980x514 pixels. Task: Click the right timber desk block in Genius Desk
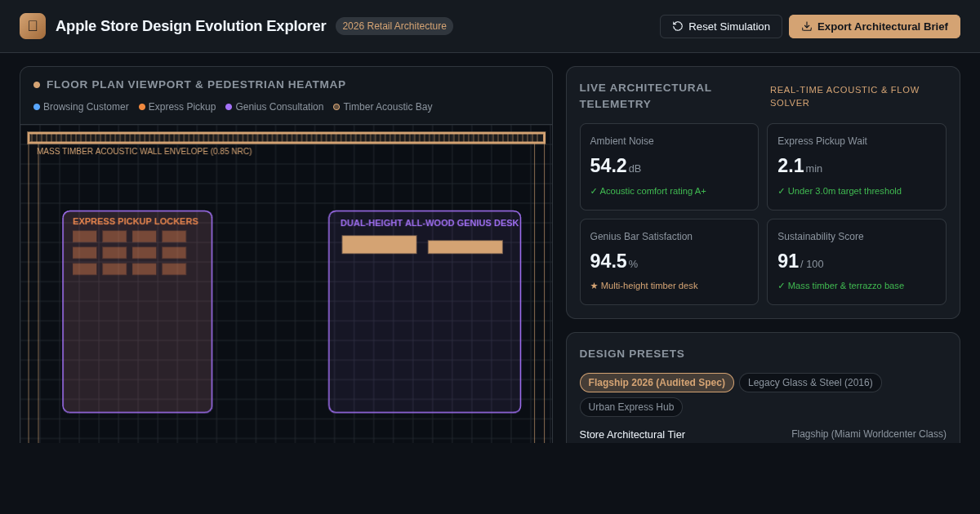465,247
